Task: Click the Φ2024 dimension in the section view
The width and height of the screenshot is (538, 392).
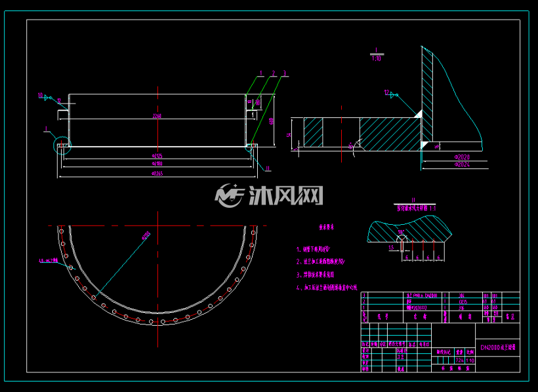Action: (462, 165)
